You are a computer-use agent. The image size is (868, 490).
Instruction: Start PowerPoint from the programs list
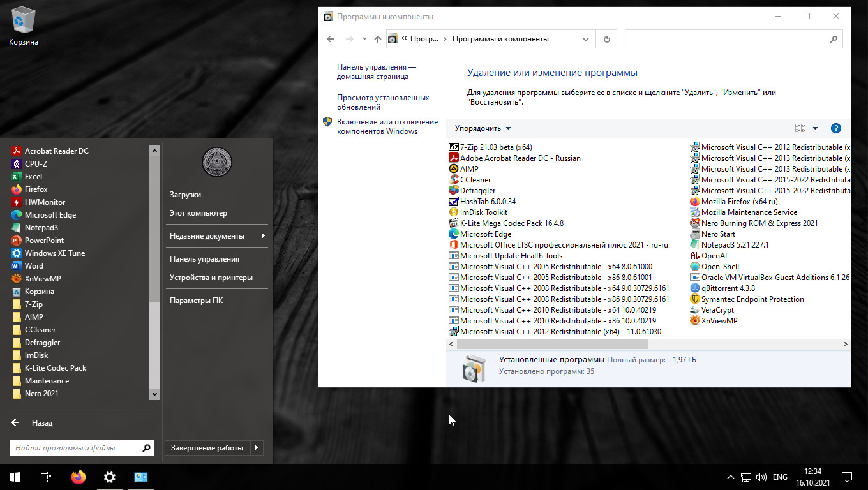coord(38,241)
